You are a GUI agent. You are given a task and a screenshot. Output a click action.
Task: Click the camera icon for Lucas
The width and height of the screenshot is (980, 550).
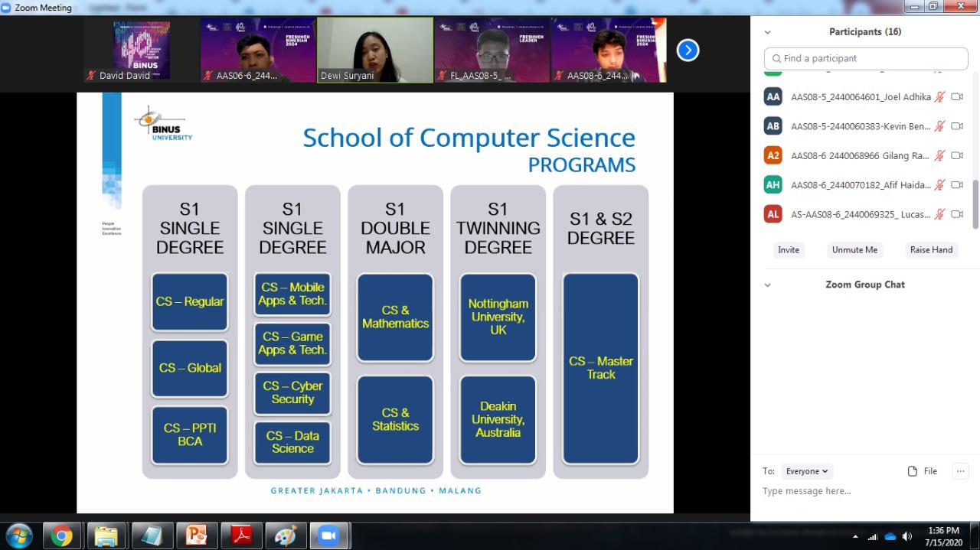point(957,214)
